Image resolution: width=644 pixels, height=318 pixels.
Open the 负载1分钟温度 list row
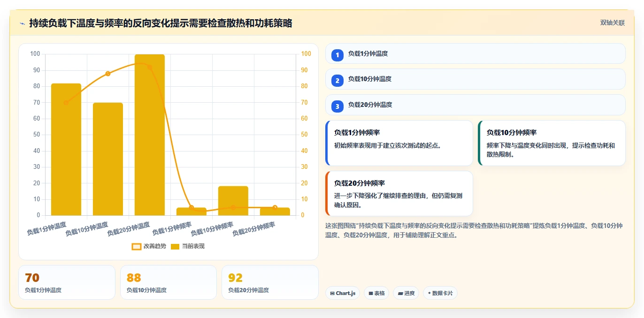[475, 53]
